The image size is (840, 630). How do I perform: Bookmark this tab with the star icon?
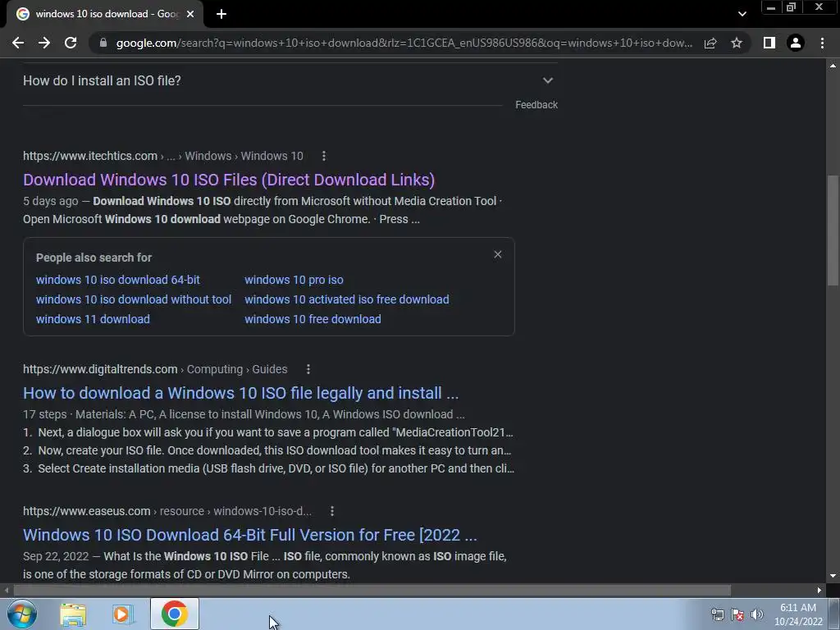coord(737,43)
